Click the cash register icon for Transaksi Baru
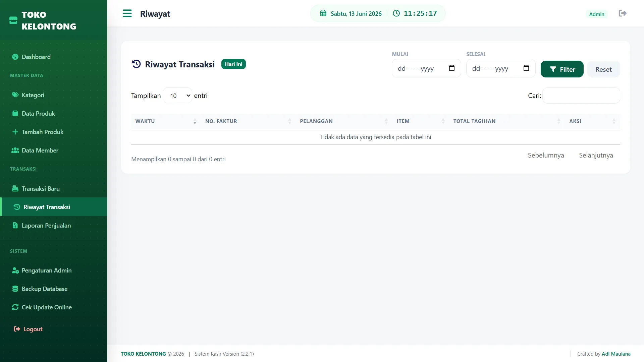This screenshot has height=362, width=644. [x=15, y=188]
